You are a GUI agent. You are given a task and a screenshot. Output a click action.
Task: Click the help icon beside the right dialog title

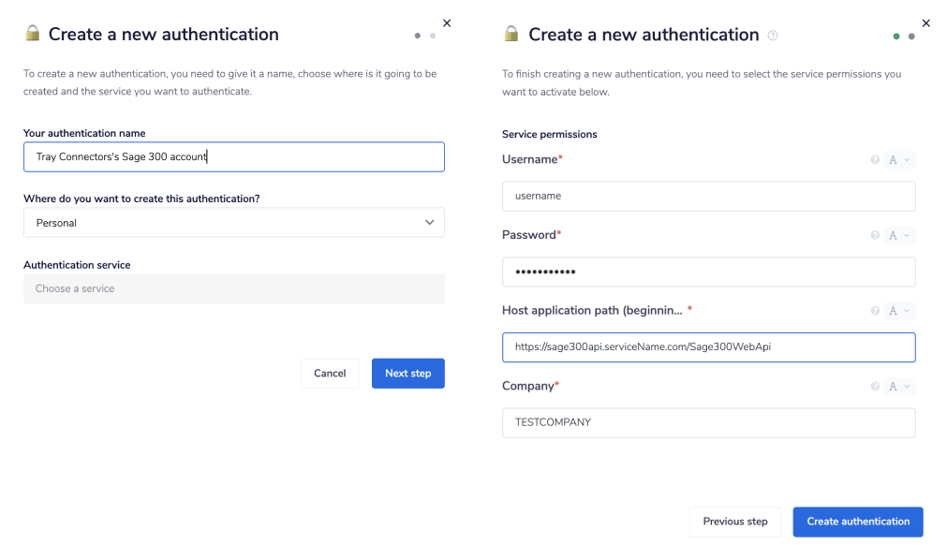[x=773, y=36]
